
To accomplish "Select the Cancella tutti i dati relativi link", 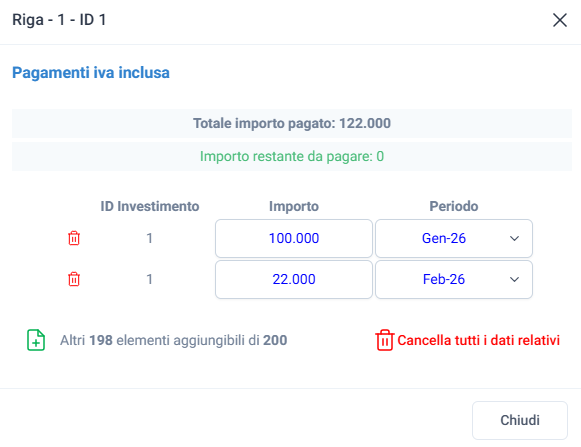I will pyautogui.click(x=478, y=340).
